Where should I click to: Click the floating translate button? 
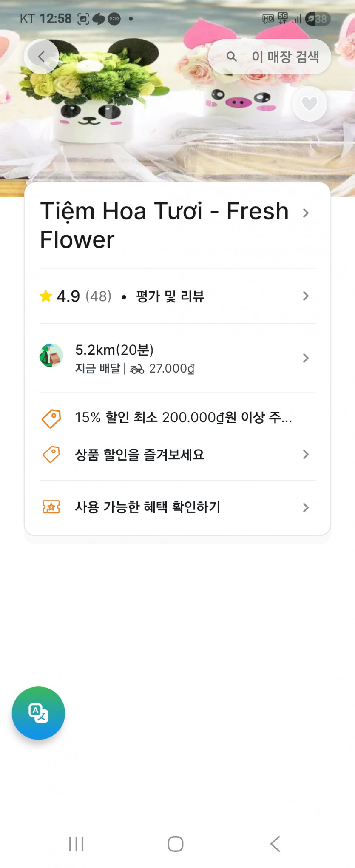[38, 713]
